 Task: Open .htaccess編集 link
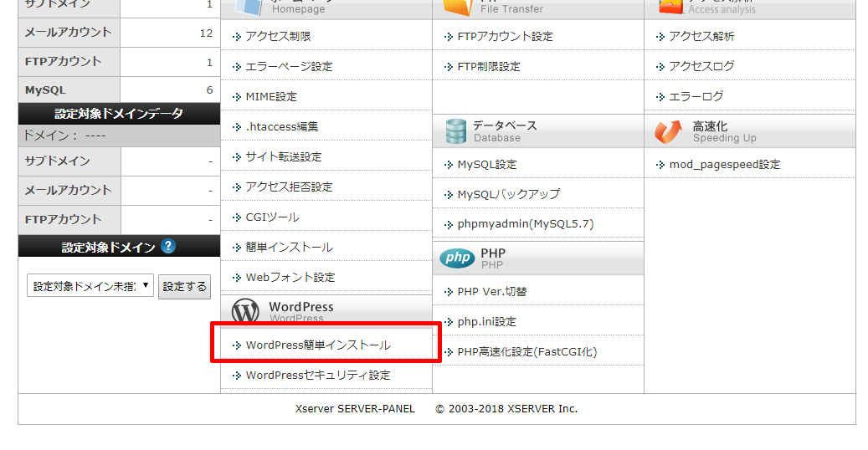click(x=282, y=127)
